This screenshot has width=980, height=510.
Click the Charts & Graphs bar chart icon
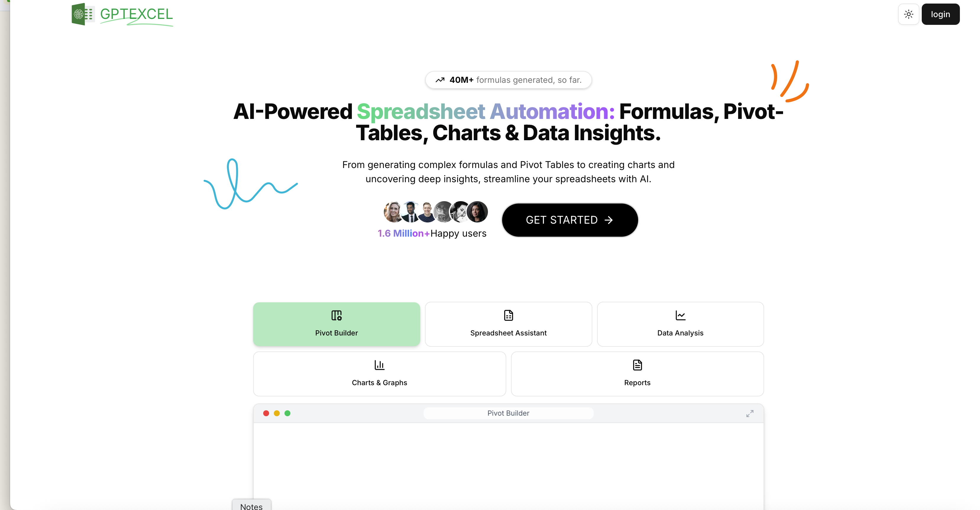pos(379,365)
